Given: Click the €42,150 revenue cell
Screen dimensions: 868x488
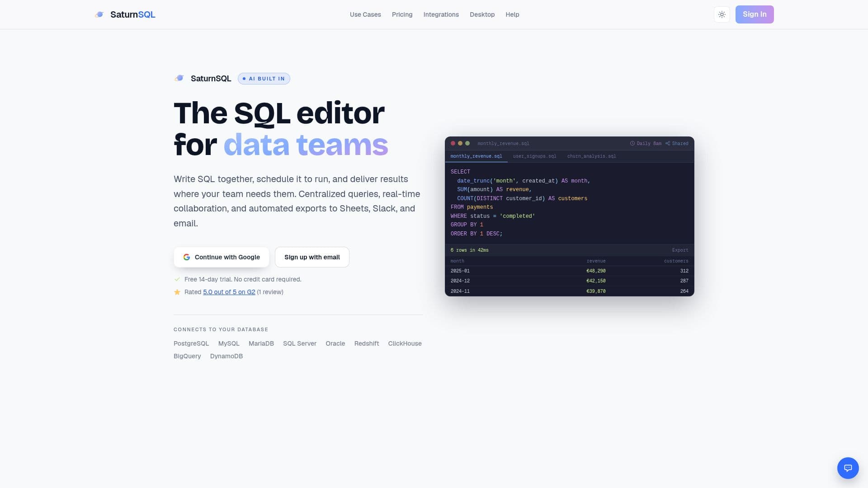Looking at the screenshot, I should [x=596, y=281].
